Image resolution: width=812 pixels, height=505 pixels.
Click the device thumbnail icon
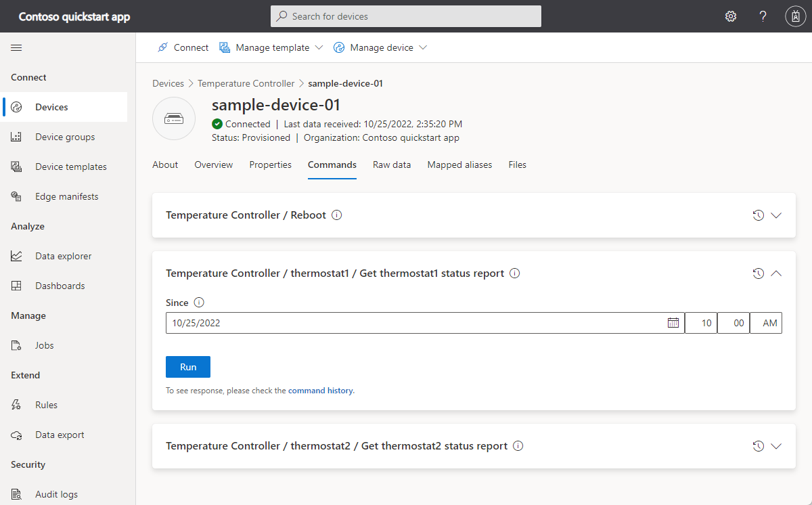(x=174, y=118)
